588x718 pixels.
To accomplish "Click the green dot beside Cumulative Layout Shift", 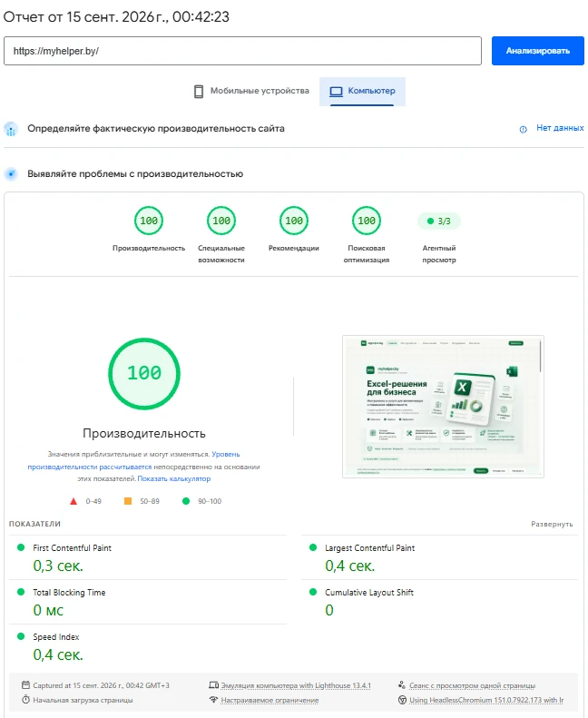I will (313, 592).
